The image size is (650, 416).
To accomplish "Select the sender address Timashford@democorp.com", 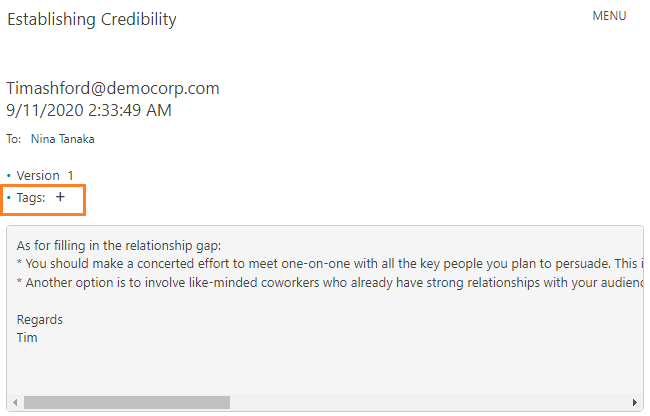I will pyautogui.click(x=113, y=88).
